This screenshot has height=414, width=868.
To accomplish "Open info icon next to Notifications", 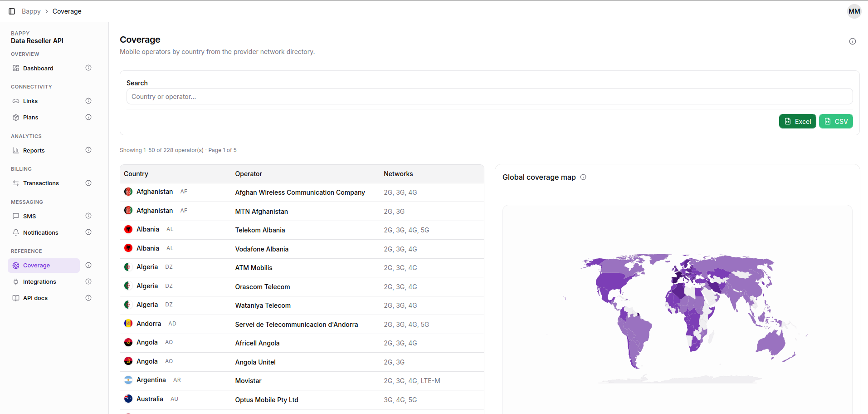I will [88, 232].
